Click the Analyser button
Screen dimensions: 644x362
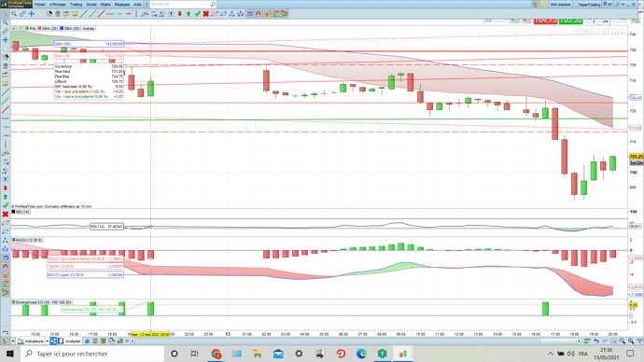(69, 341)
